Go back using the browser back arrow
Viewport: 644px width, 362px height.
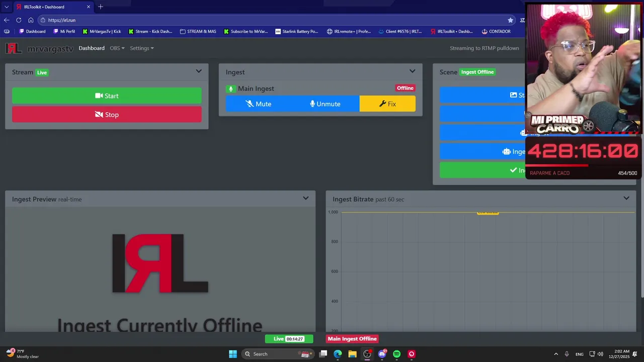click(x=7, y=20)
